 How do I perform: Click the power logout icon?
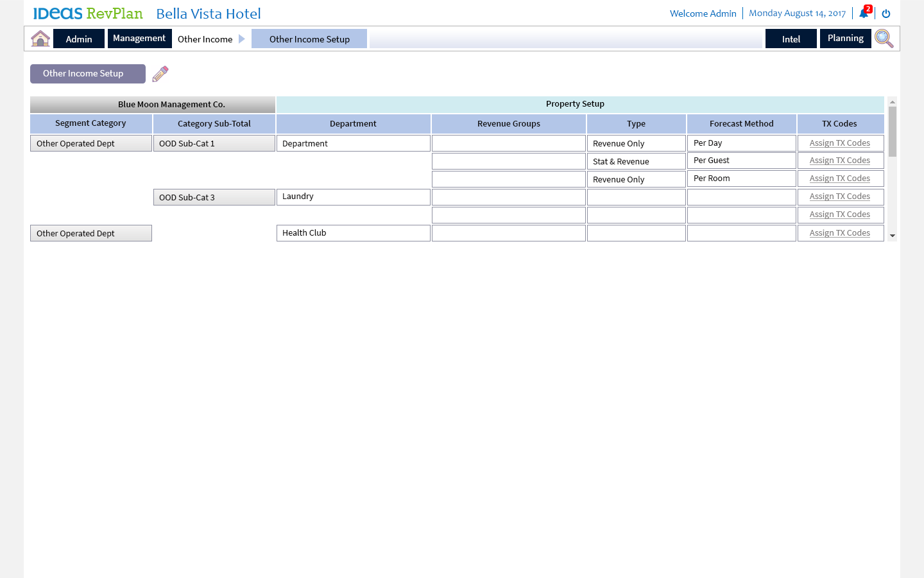pyautogui.click(x=886, y=13)
